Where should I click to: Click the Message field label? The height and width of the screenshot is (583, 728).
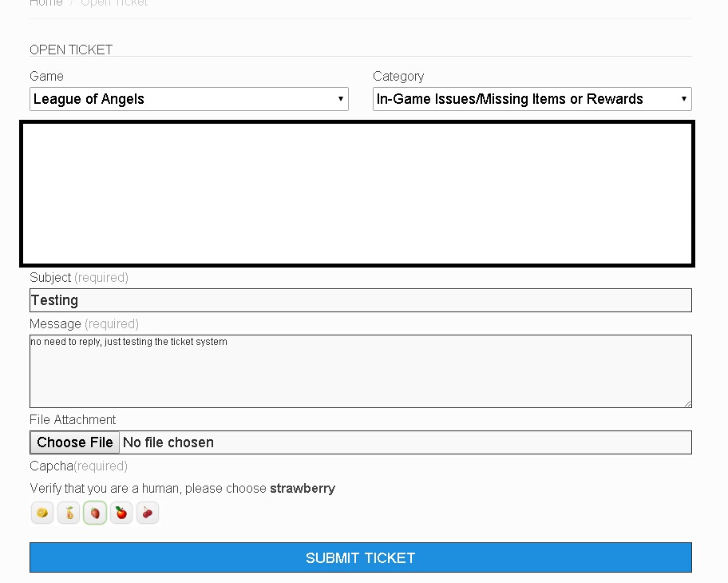pyautogui.click(x=55, y=324)
